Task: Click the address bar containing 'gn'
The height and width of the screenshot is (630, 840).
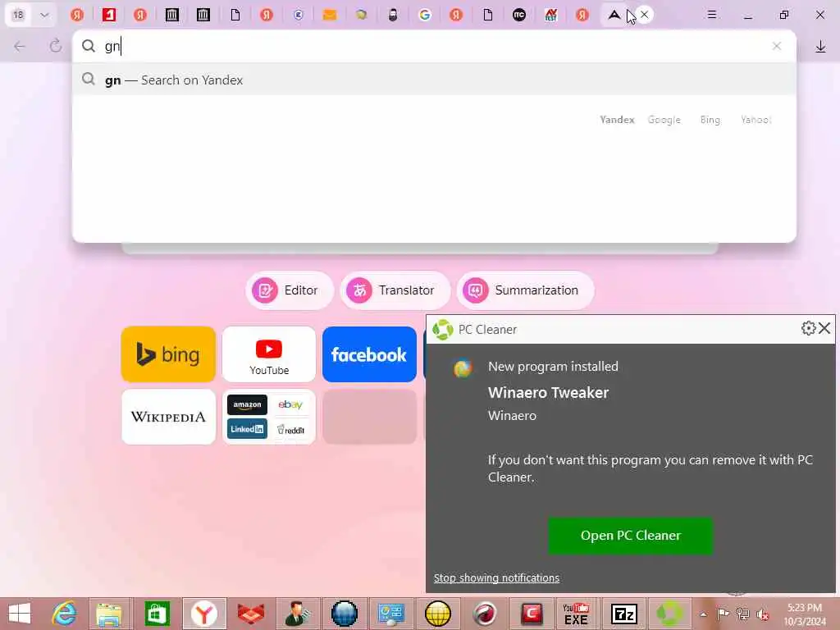Action: (434, 47)
